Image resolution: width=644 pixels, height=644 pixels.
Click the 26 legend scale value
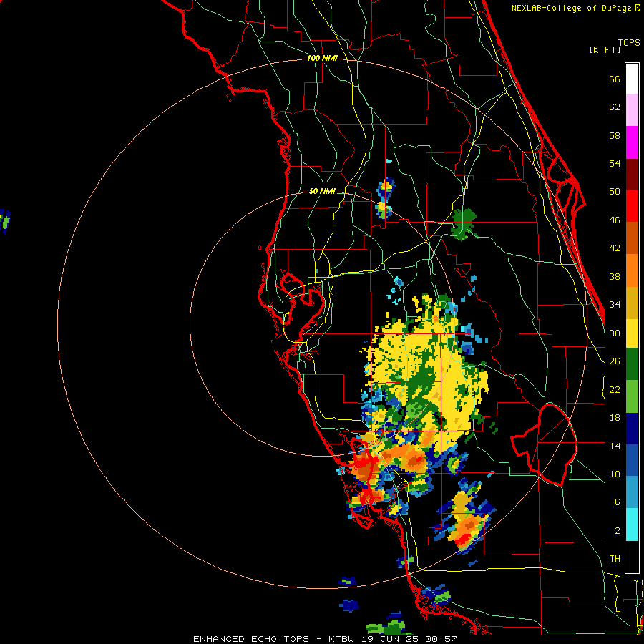[x=615, y=361]
